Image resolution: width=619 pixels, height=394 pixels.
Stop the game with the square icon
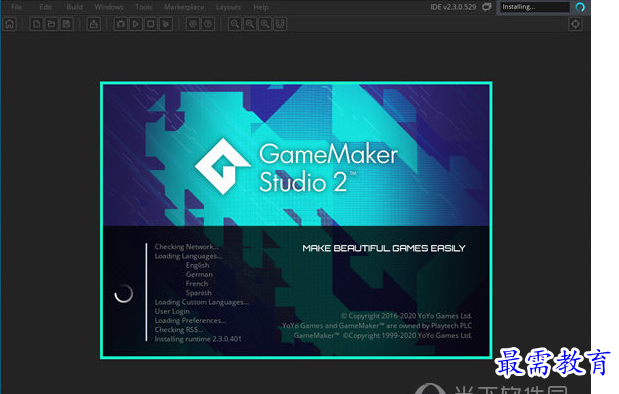tap(150, 24)
